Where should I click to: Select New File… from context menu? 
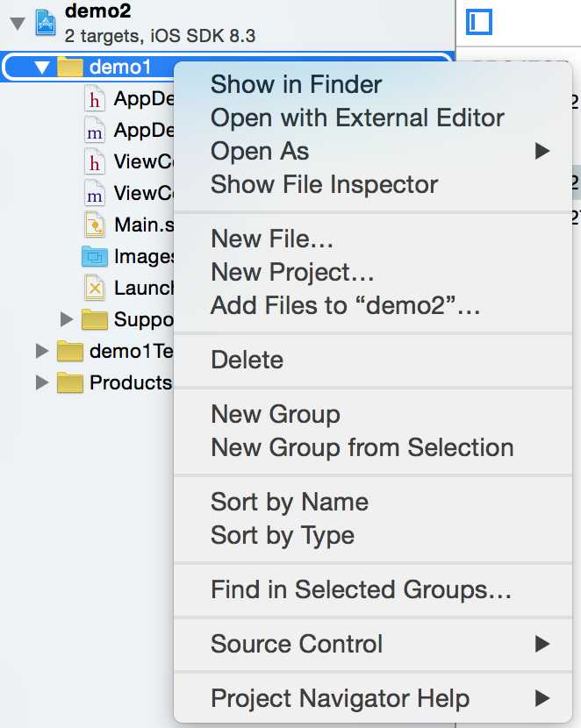point(271,239)
